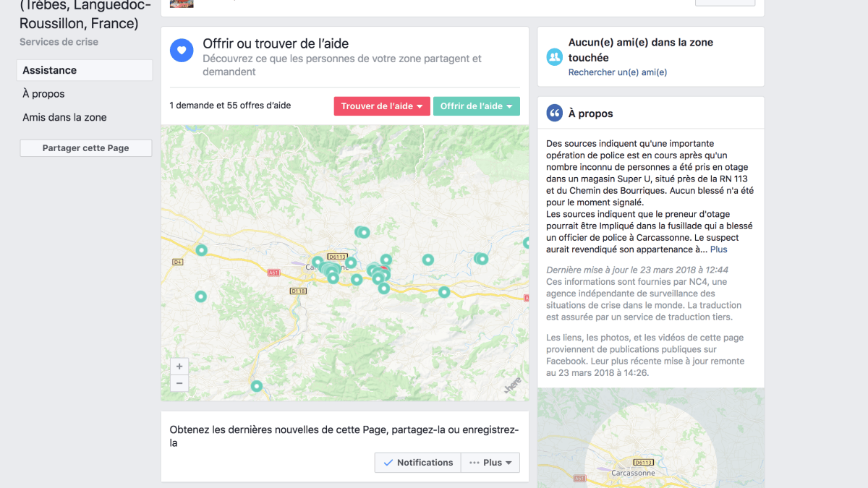The image size is (868, 488).
Task: Toggle the Notifications button
Action: [418, 463]
